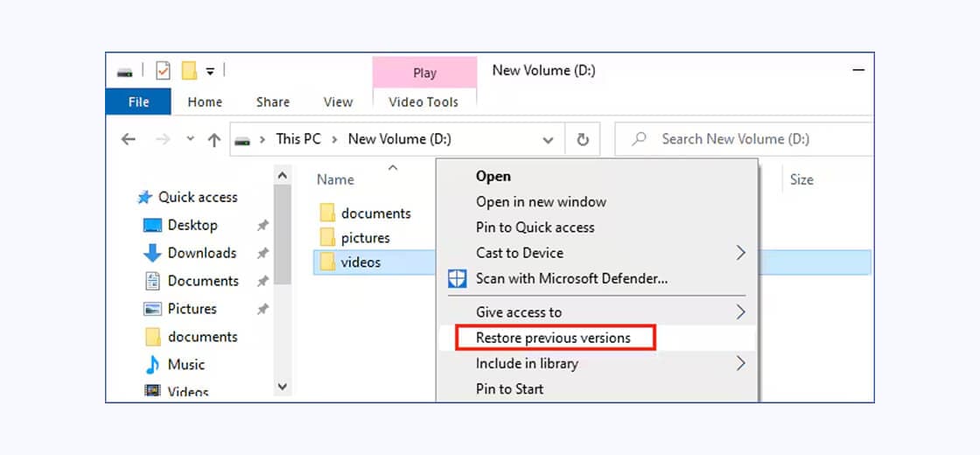Open the Customize Quick Access Toolbar dropdown
The width and height of the screenshot is (980, 455).
pos(211,71)
